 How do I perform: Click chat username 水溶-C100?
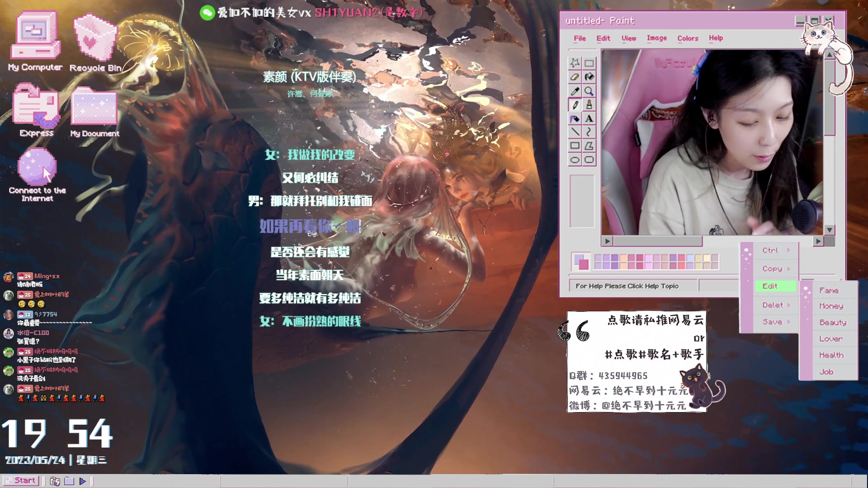point(33,333)
